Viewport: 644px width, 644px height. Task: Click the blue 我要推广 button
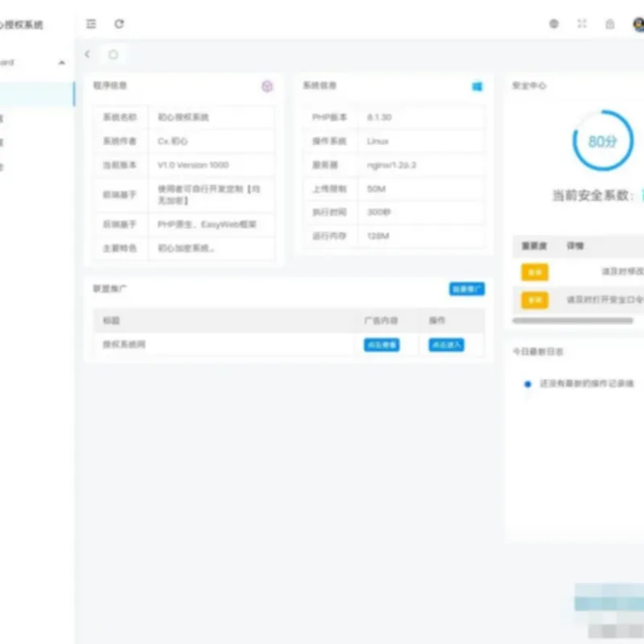click(467, 289)
